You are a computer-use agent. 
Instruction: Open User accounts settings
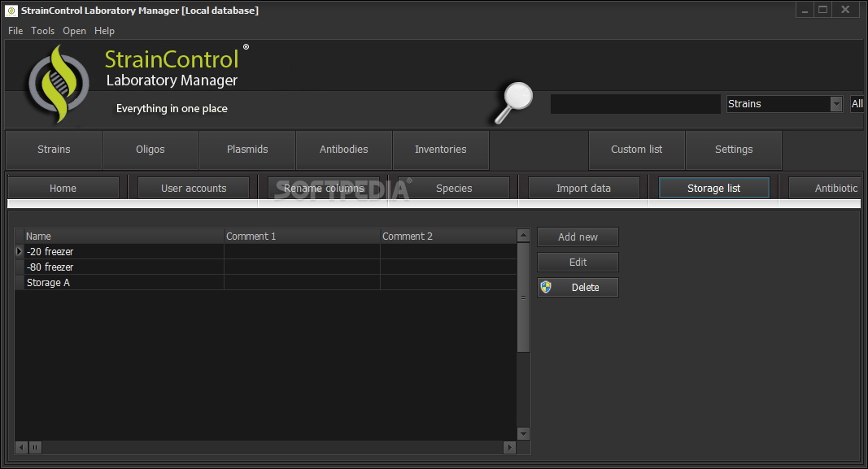pos(194,188)
